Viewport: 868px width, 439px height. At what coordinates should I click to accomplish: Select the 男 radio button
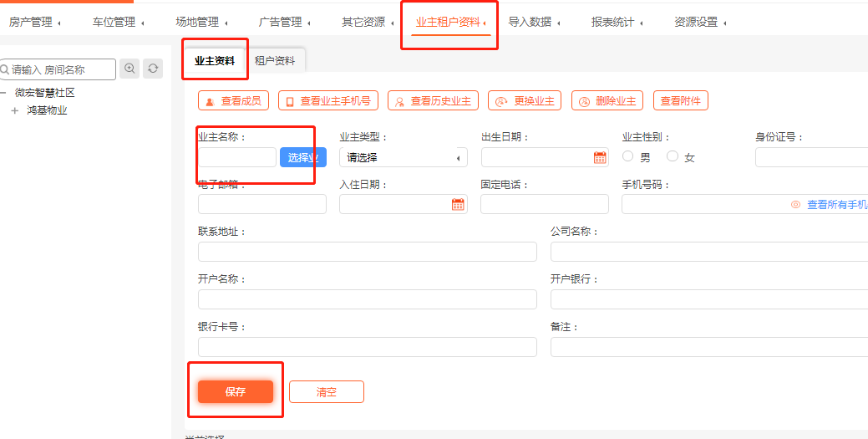point(628,156)
